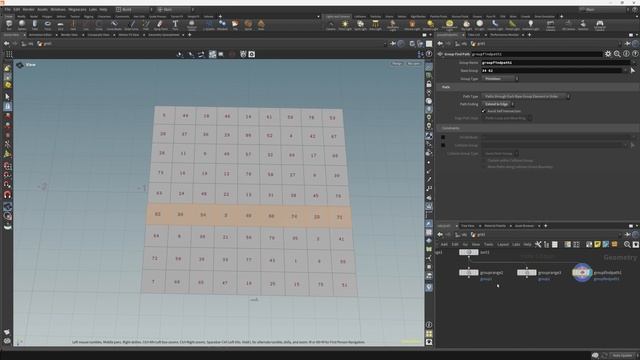Viewport: 640px width, 360px height.
Task: Open the Help menu in main menu bar
Action: (x=103, y=9)
